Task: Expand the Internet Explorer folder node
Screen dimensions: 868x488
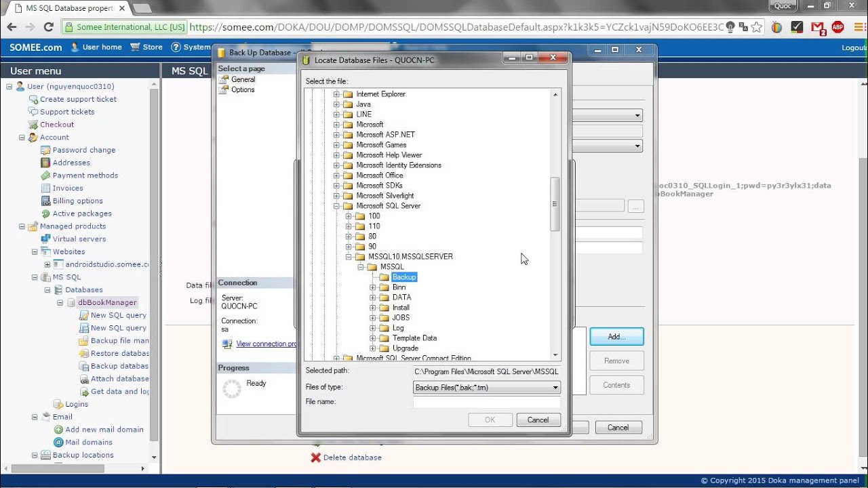Action: 336,94
